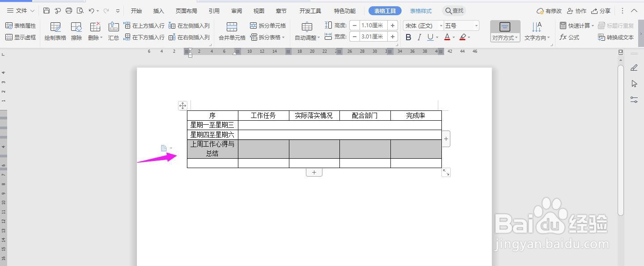Click the add column plus at table right

pos(446,139)
